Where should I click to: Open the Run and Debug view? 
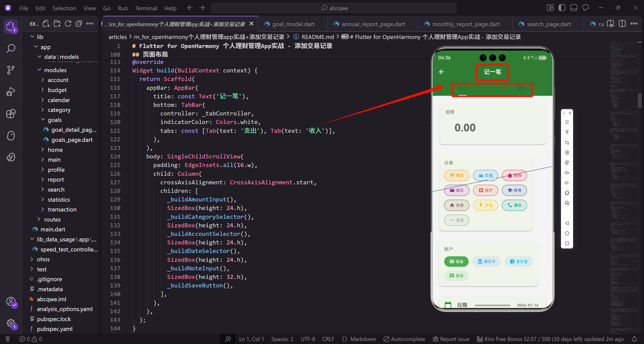[x=11, y=92]
